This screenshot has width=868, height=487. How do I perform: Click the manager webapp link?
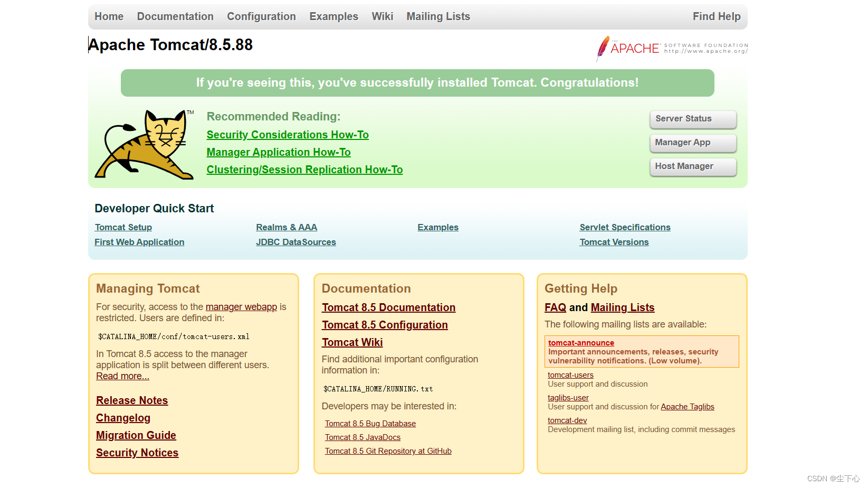[x=241, y=307]
